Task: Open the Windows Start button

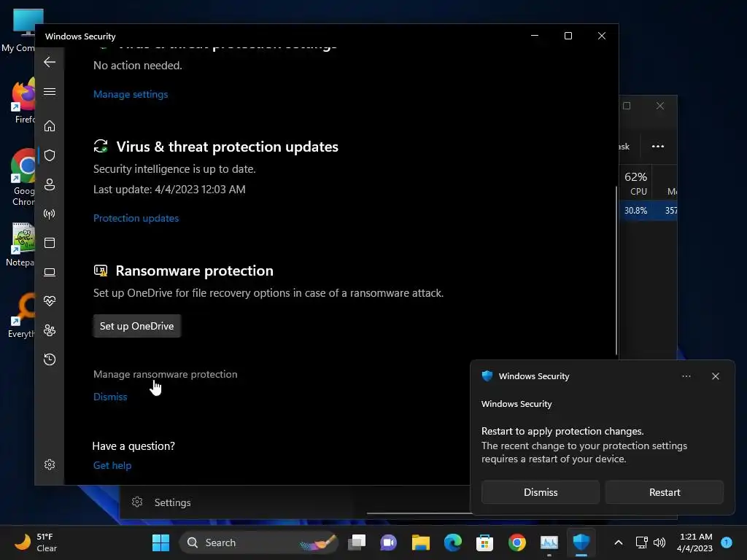Action: (x=160, y=542)
